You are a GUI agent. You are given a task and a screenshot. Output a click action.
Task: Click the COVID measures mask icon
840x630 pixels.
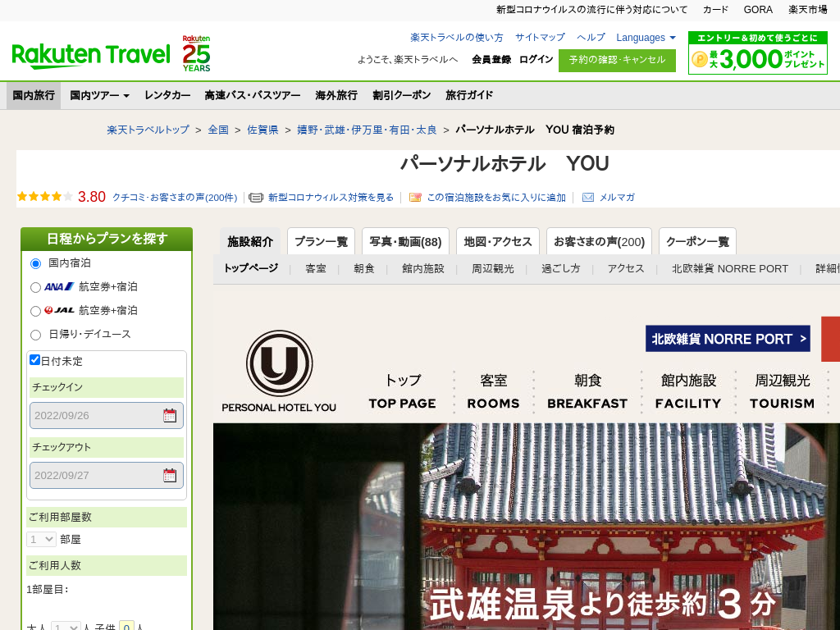(256, 198)
